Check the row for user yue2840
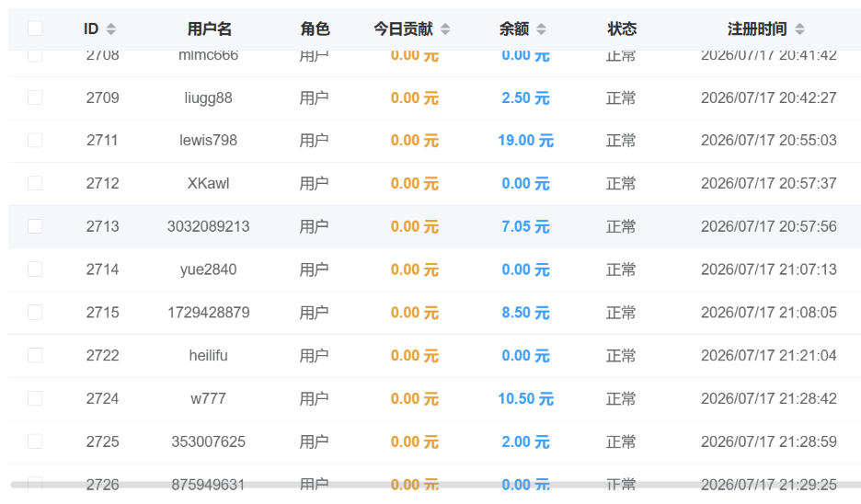The image size is (861, 504). pos(35,269)
